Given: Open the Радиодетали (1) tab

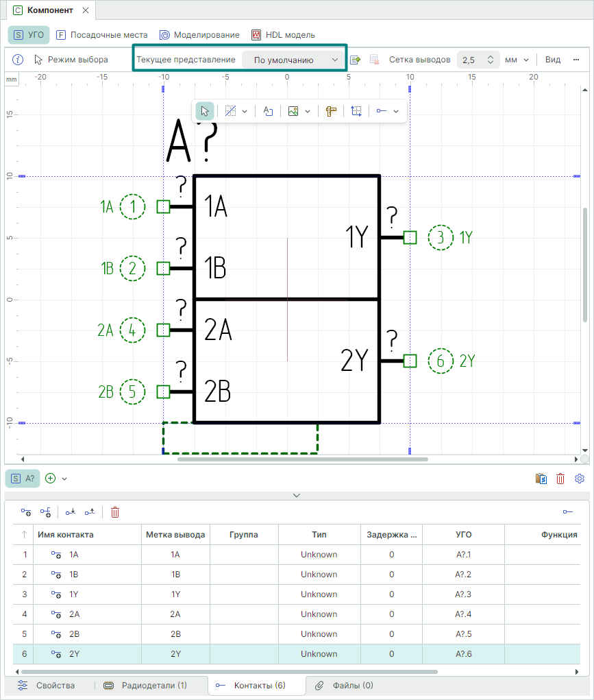Looking at the screenshot, I should [145, 685].
